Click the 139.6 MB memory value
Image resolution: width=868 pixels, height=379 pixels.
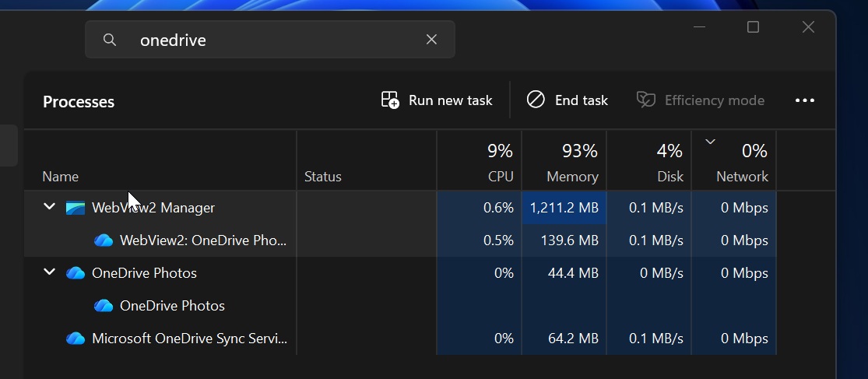tap(570, 240)
